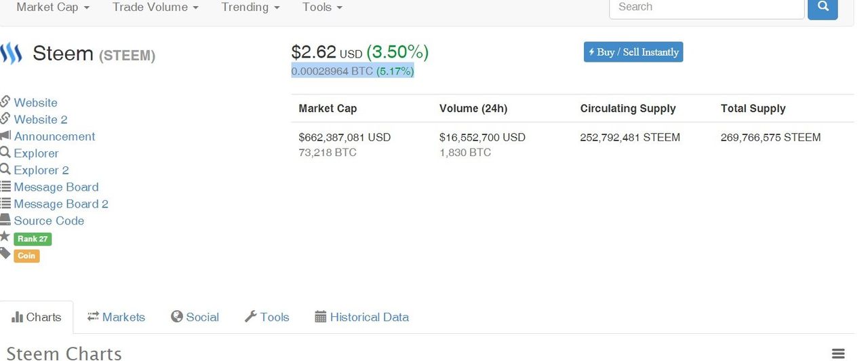Expand the Market Cap dropdown menu
868x361 pixels.
[x=53, y=7]
